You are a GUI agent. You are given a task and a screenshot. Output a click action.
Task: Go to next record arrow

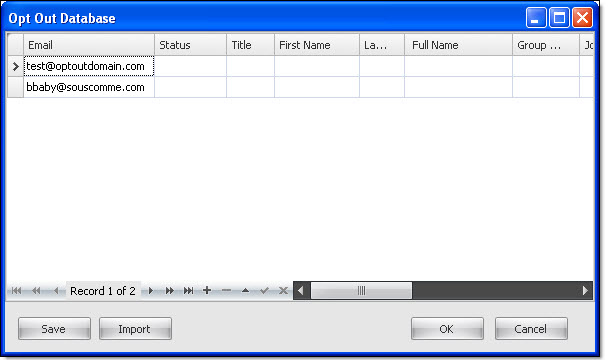click(151, 291)
